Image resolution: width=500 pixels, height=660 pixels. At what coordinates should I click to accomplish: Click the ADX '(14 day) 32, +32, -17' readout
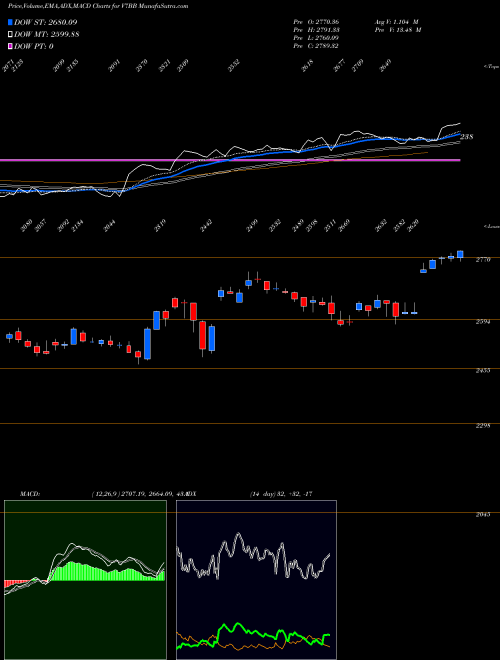pyautogui.click(x=281, y=493)
